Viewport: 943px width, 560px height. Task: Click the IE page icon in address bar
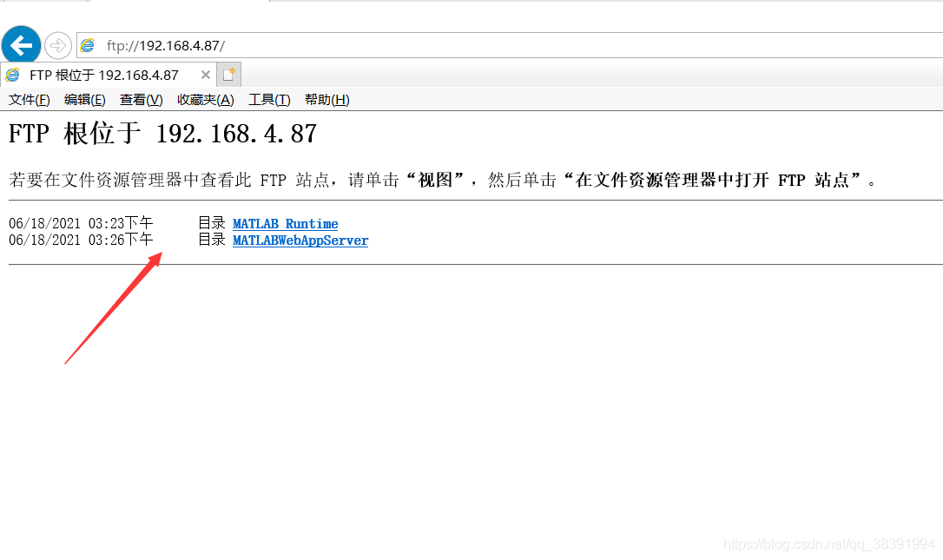pos(88,46)
